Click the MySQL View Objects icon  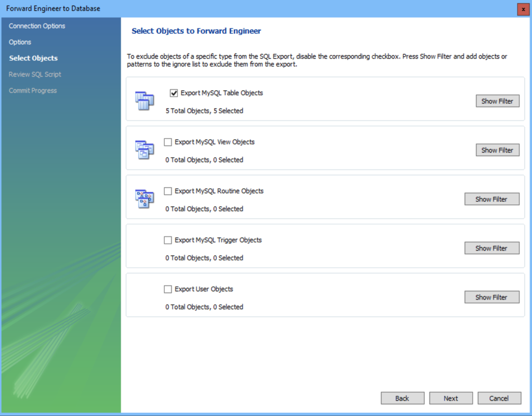[x=144, y=150]
